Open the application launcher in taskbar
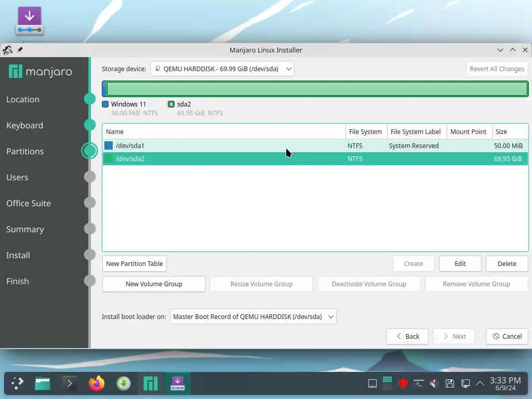 [17, 384]
